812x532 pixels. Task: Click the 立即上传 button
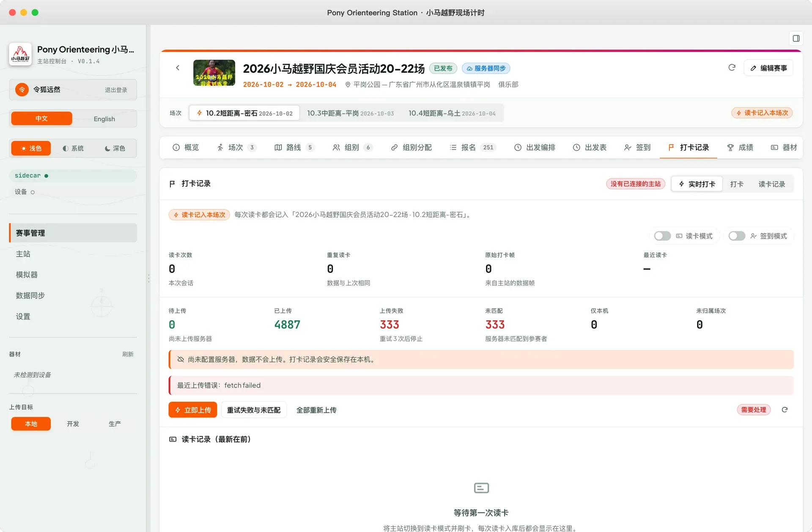pyautogui.click(x=193, y=410)
